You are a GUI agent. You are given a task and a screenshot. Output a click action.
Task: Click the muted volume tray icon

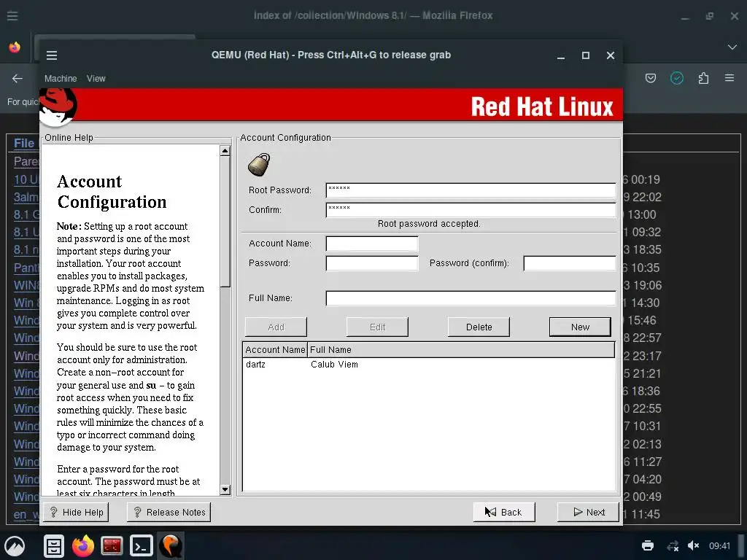point(693,545)
